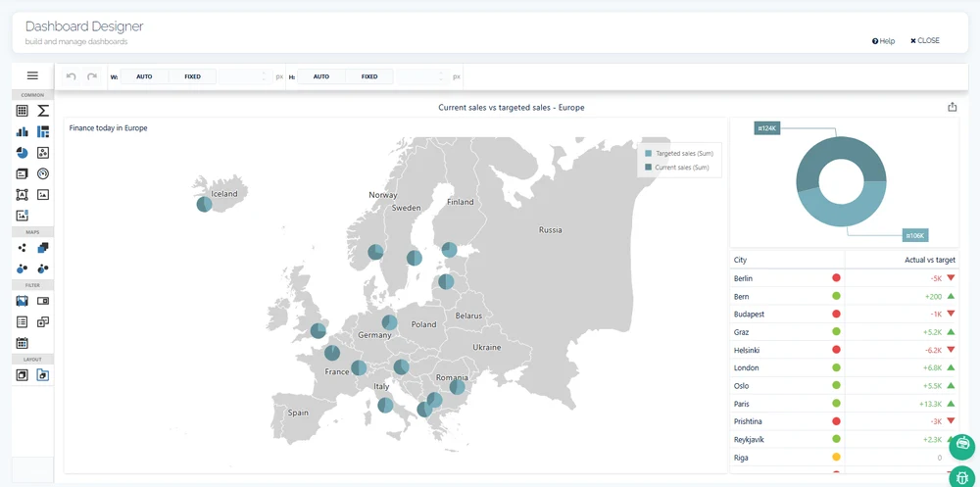980x487 pixels.
Task: Add a Tree View filter item
Action: [43, 322]
